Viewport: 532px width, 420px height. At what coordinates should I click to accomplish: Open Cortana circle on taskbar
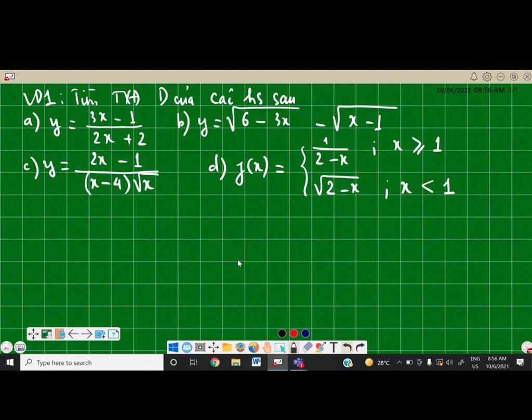tap(174, 363)
